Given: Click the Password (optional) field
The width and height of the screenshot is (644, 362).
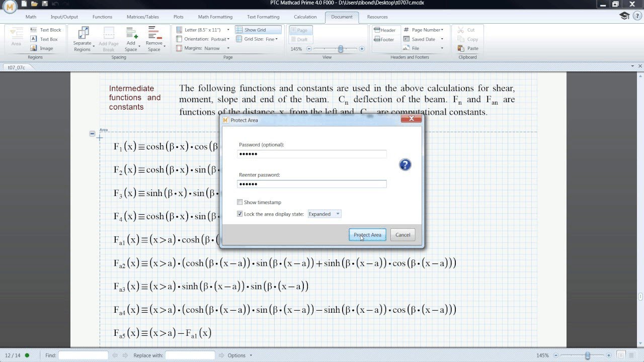Looking at the screenshot, I should [x=312, y=154].
